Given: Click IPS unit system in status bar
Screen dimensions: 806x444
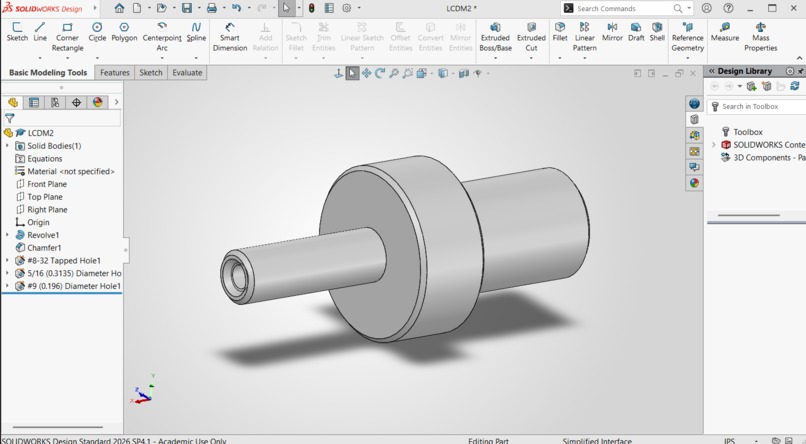Looking at the screenshot, I should (x=729, y=440).
